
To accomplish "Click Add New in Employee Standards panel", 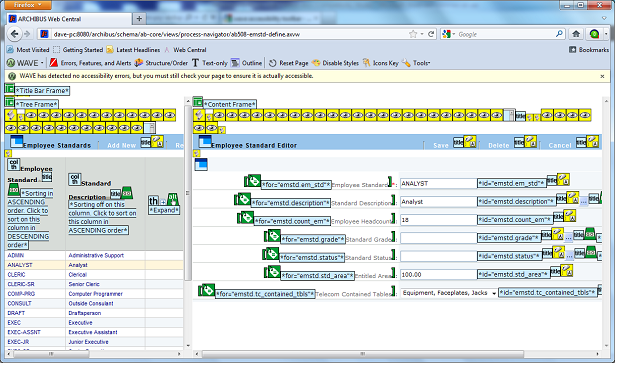I will (x=121, y=145).
